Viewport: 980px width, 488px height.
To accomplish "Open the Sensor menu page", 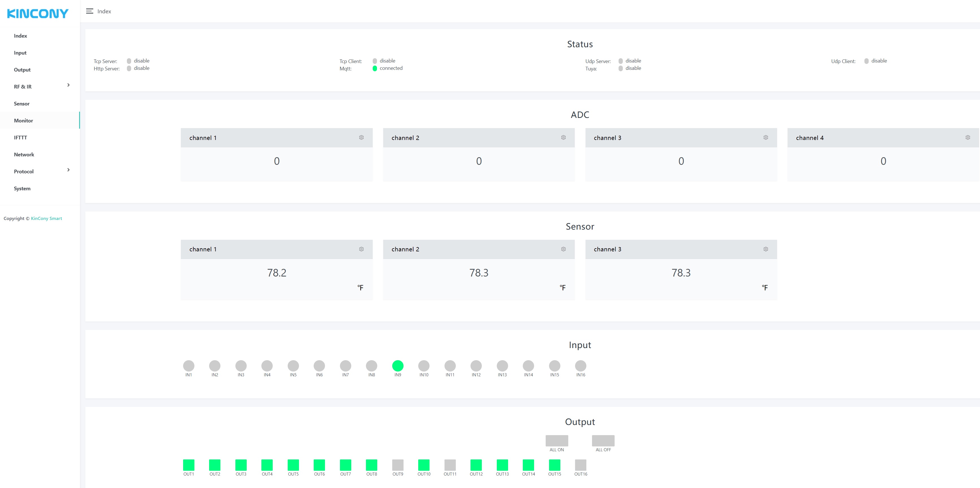I will tap(22, 103).
